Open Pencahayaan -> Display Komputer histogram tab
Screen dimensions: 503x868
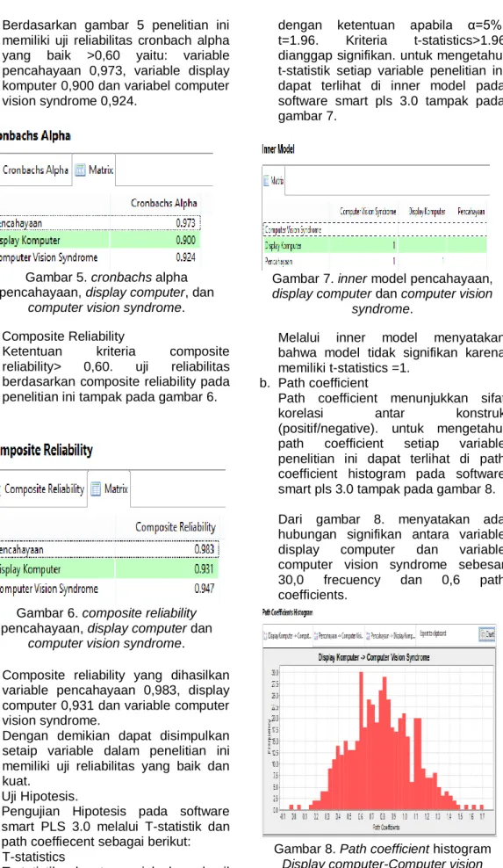pyautogui.click(x=390, y=636)
